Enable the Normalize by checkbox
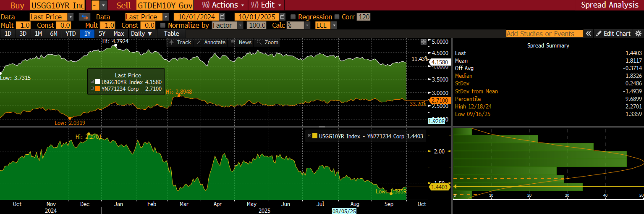The height and width of the screenshot is (214, 644). point(163,25)
